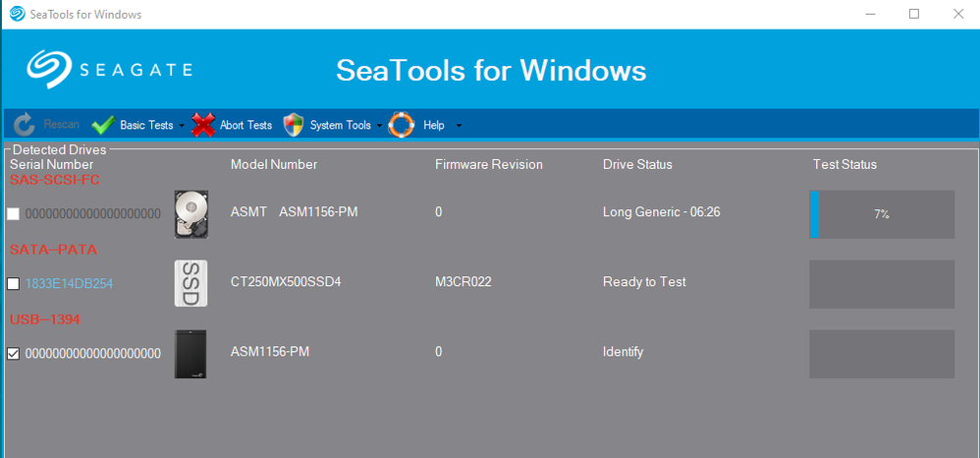Click the Help lifebuoy icon

point(402,125)
